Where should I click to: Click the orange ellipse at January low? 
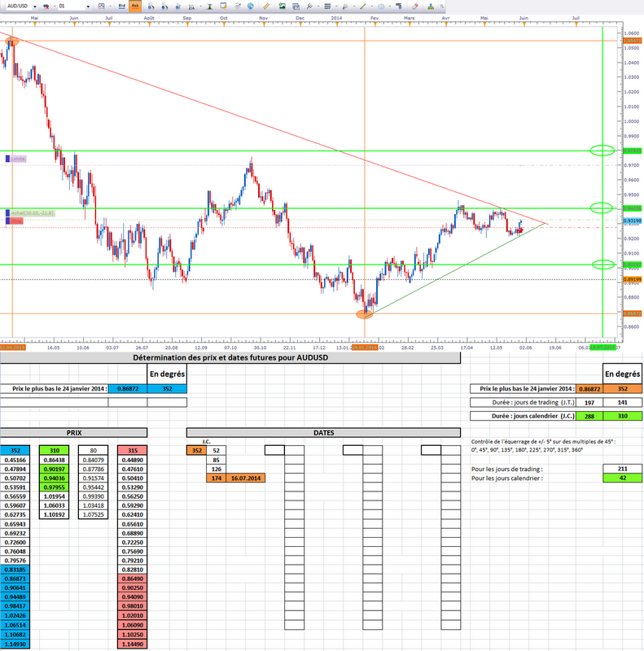365,314
